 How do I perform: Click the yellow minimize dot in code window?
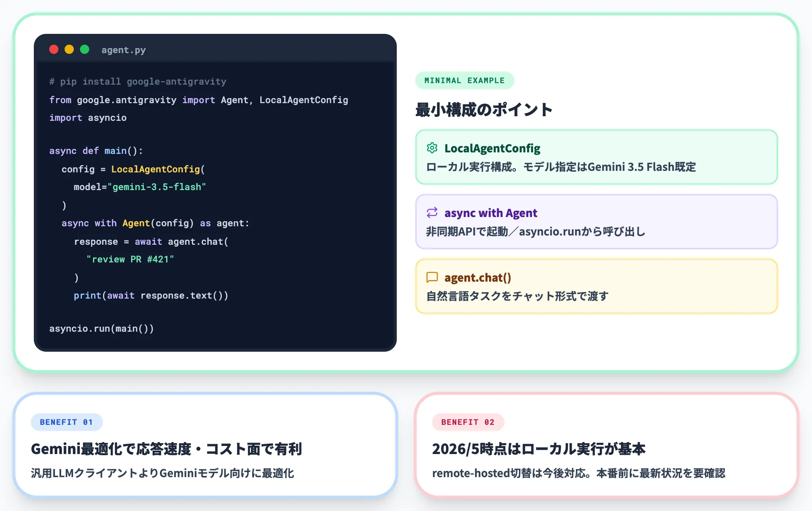pos(69,49)
